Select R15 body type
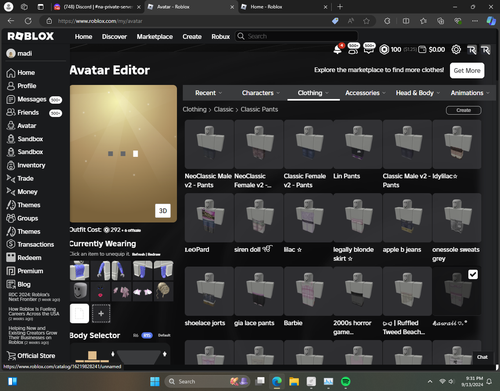This screenshot has width=500, height=391. (147, 335)
